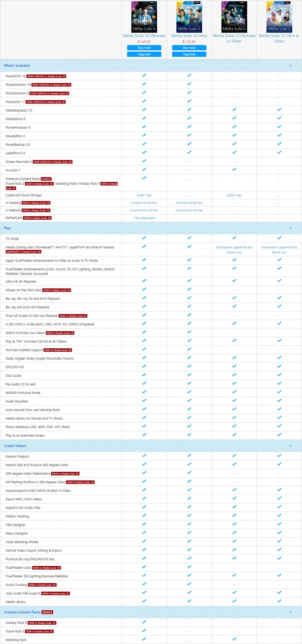Collapse the What's Included section with its minus icon

click(x=291, y=66)
